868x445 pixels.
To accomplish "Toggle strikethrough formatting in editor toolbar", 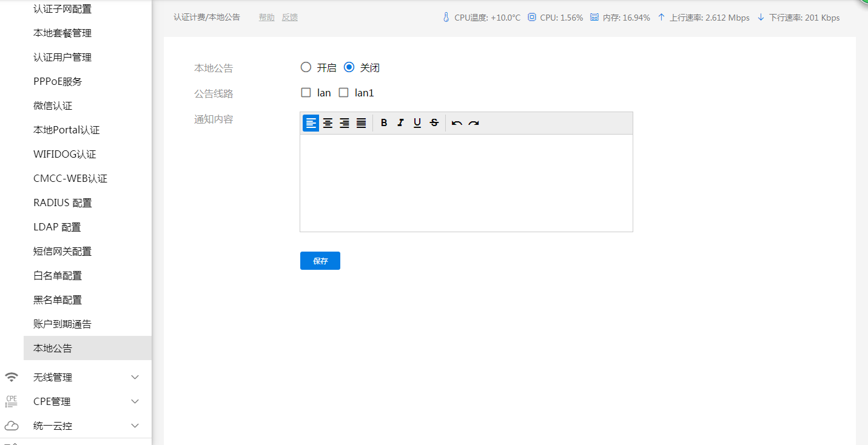I will pos(434,123).
